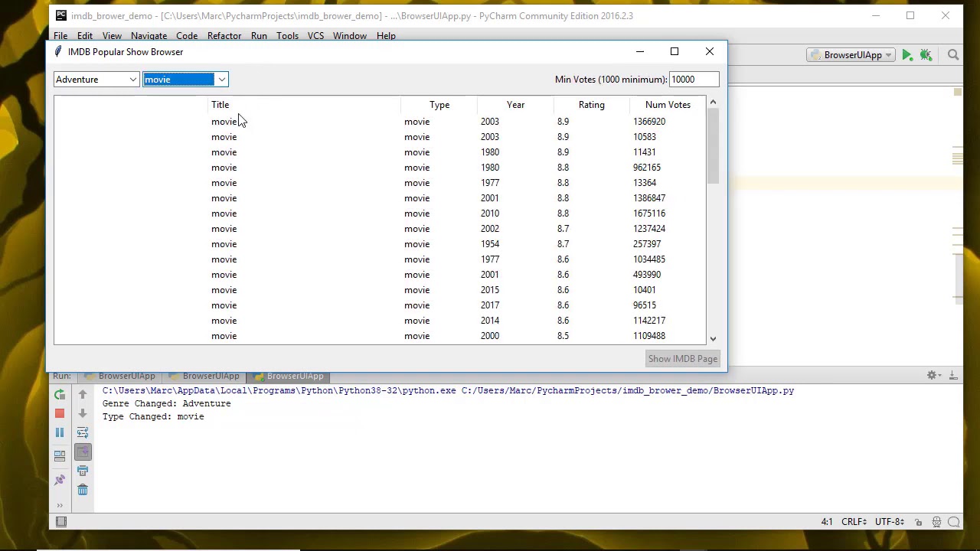Image resolution: width=980 pixels, height=551 pixels.
Task: Stop the running process with the red square
Action: (x=60, y=413)
